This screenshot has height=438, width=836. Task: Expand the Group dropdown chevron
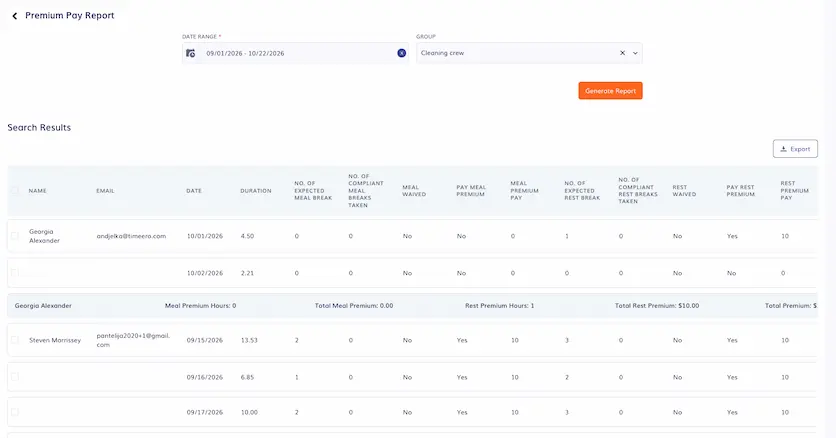[x=635, y=53]
